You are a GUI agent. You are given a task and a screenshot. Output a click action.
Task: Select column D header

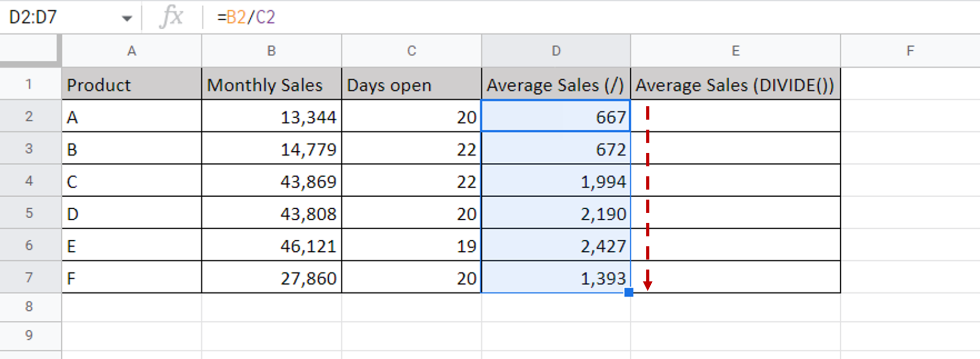coord(556,51)
